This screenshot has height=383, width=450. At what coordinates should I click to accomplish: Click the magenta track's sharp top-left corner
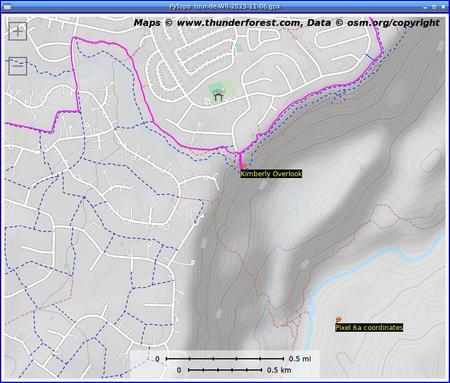[x=74, y=38]
